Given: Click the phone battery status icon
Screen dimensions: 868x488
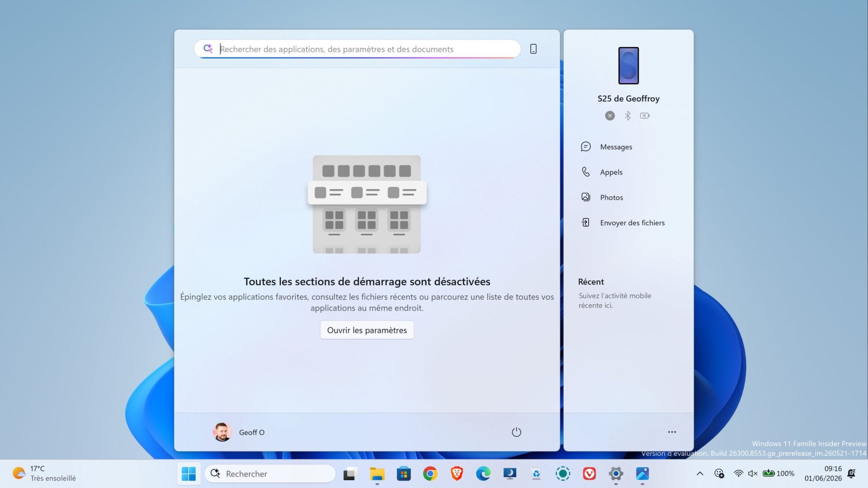Looking at the screenshot, I should click(645, 116).
